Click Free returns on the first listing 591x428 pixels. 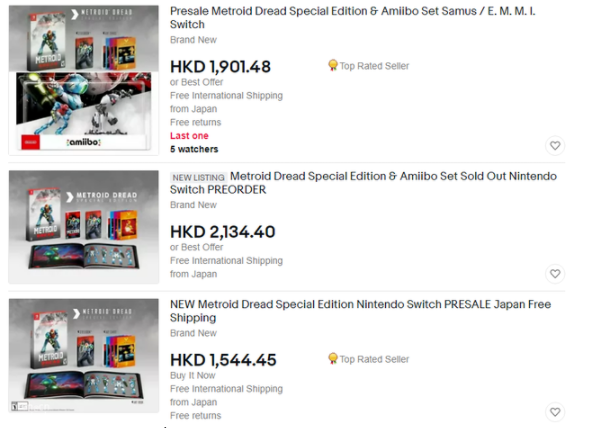click(196, 122)
